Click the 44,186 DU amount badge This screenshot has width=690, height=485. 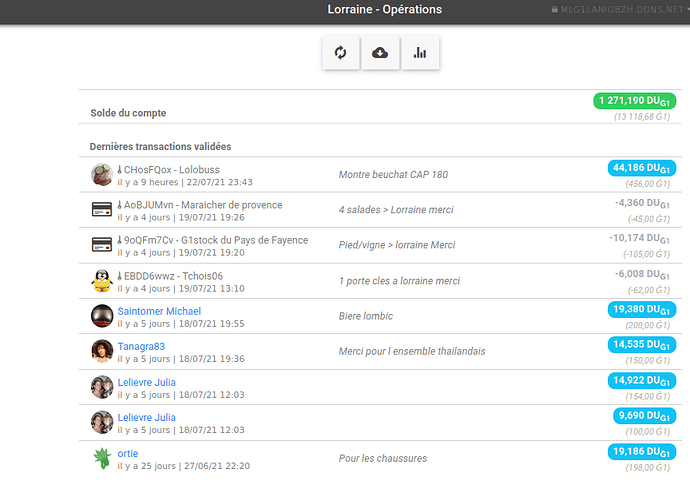642,168
